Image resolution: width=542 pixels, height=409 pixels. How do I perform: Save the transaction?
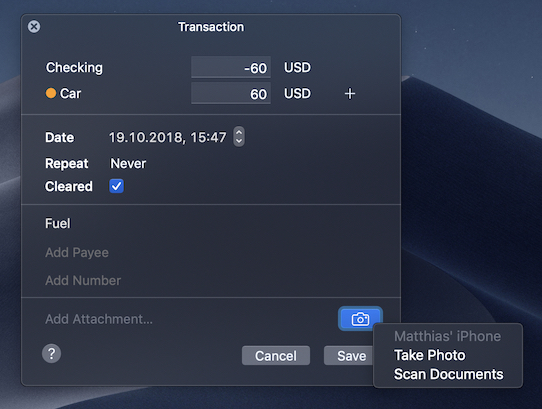[348, 355]
